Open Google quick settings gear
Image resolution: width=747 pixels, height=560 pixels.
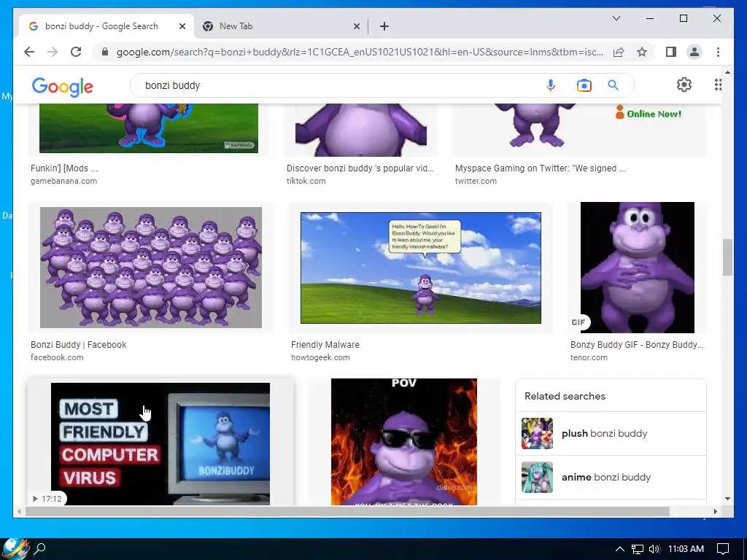coord(684,85)
